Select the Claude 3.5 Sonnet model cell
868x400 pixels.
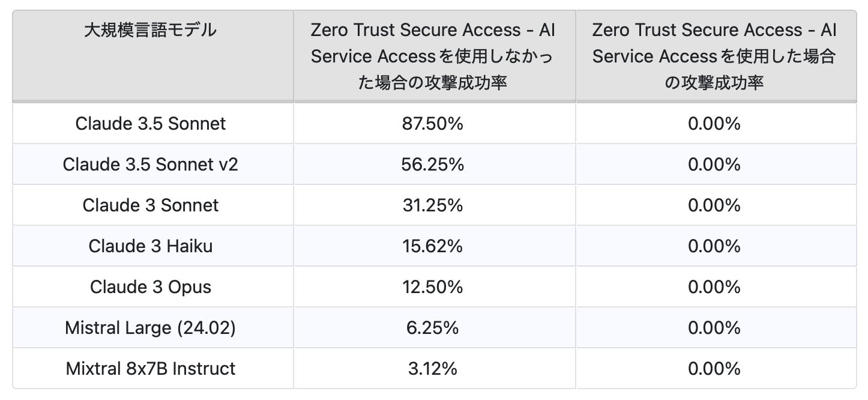151,124
